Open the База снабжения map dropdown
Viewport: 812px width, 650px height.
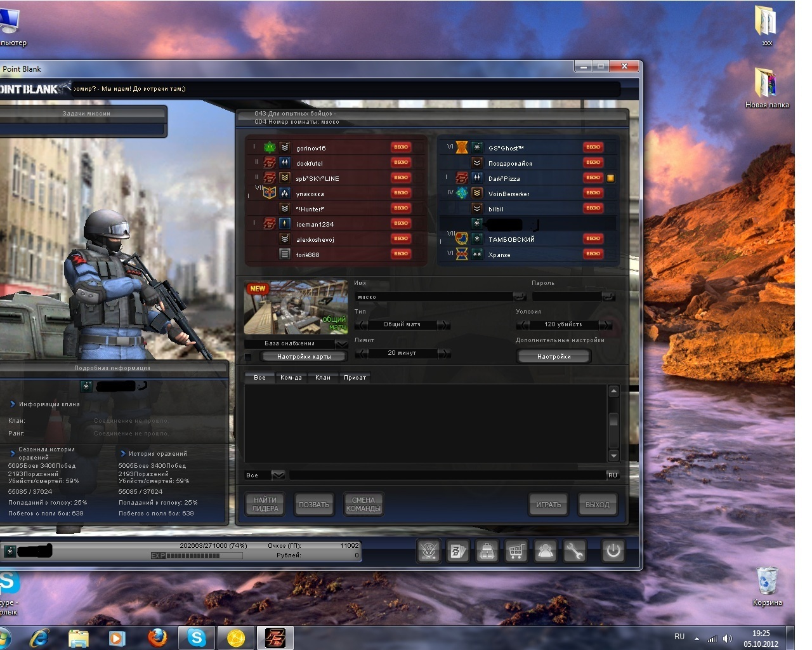pyautogui.click(x=341, y=343)
